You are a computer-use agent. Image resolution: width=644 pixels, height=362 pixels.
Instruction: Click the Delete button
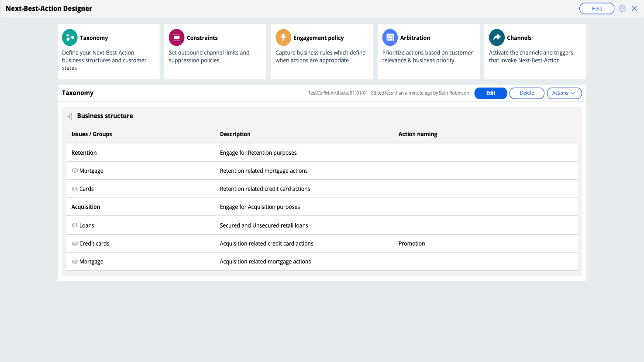527,93
